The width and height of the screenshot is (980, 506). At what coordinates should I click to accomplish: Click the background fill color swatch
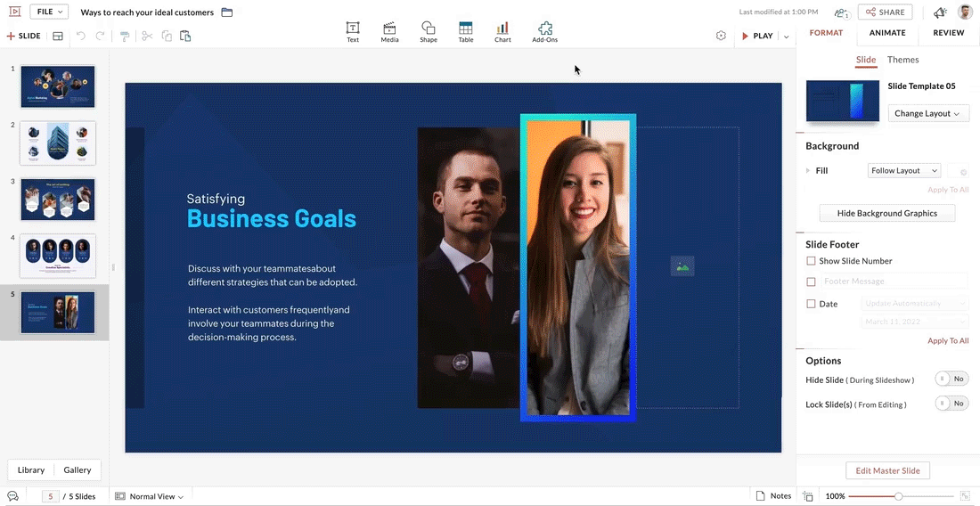click(958, 170)
